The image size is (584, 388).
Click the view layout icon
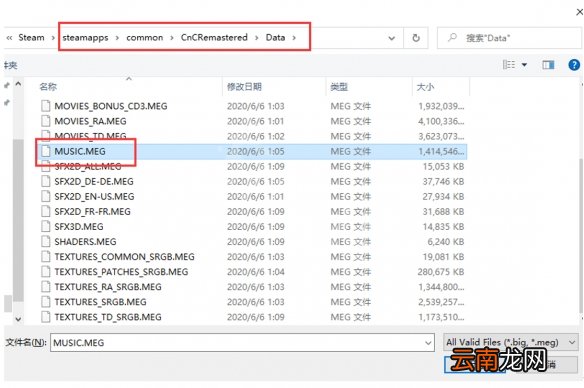[x=509, y=65]
